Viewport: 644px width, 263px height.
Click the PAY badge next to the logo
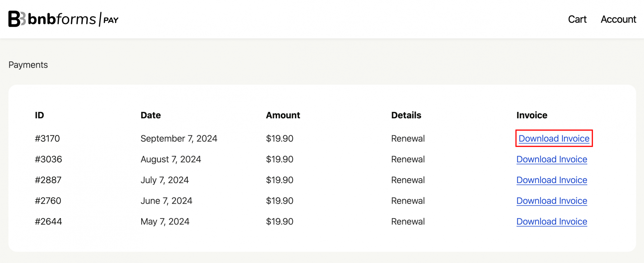(x=111, y=20)
